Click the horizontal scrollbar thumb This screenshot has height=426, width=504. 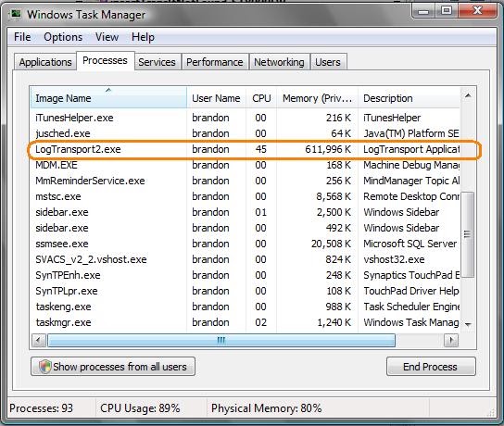point(221,340)
